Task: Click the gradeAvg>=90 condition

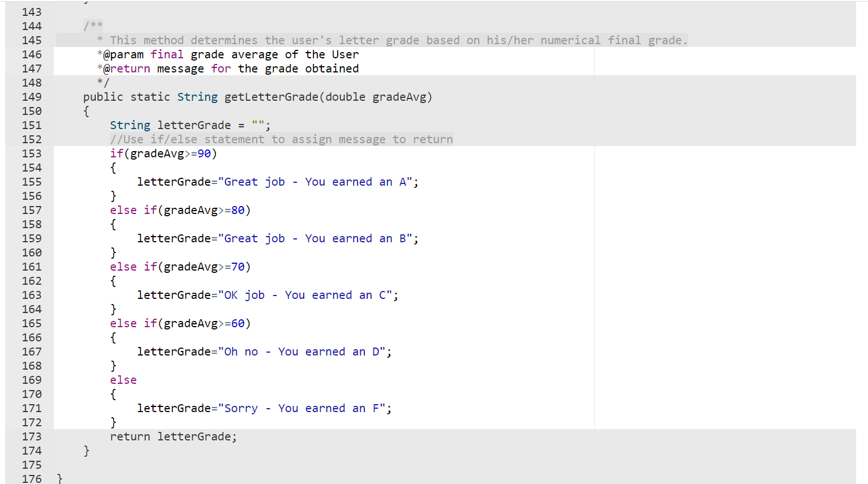Action: 171,153
